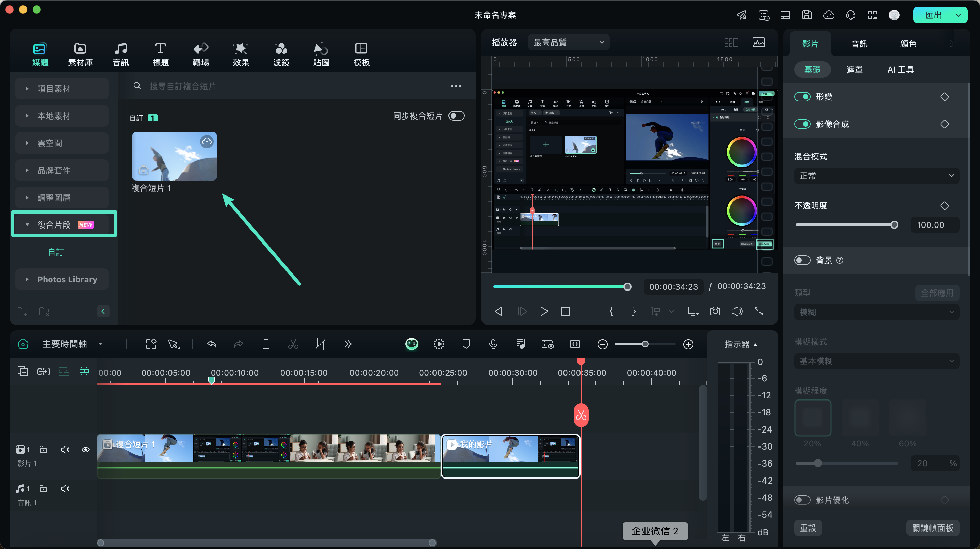Open the Transitions (轉場) panel icon
Screen dimensions: 980x549
[201, 54]
